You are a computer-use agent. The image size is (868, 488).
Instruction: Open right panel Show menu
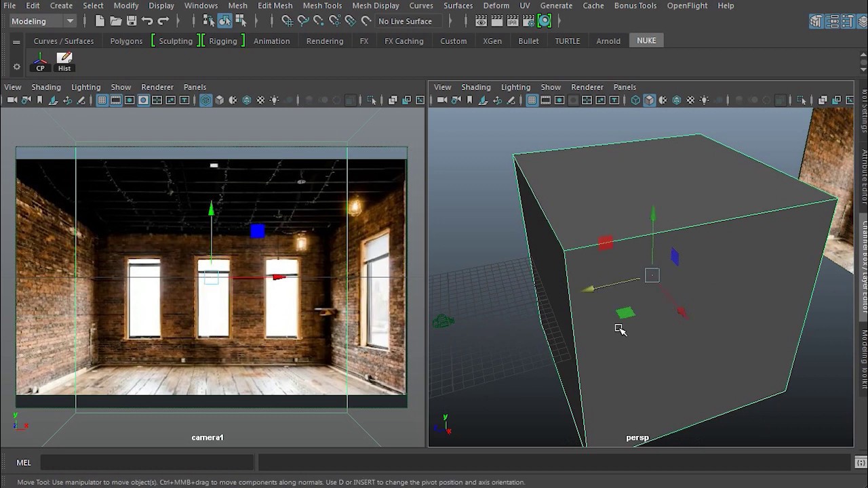(551, 87)
